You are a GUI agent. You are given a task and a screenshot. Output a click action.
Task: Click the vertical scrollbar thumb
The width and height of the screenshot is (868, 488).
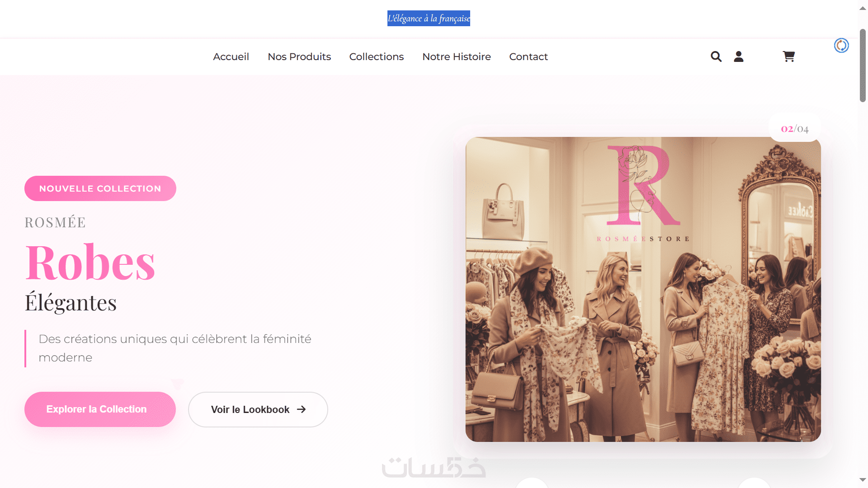click(863, 66)
